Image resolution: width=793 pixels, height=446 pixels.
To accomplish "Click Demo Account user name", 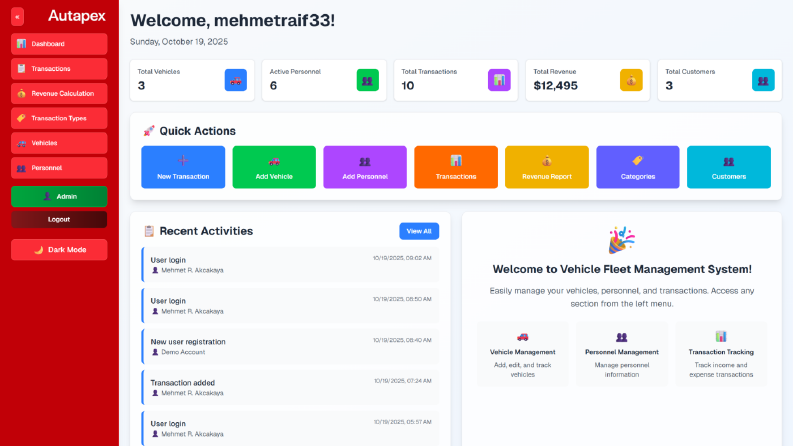I will [183, 352].
